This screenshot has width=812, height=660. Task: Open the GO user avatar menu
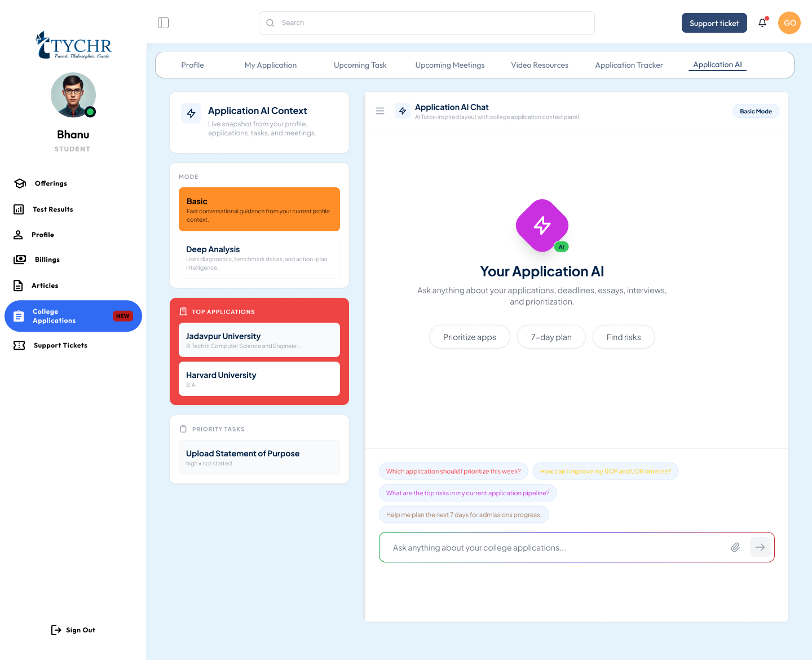[789, 23]
